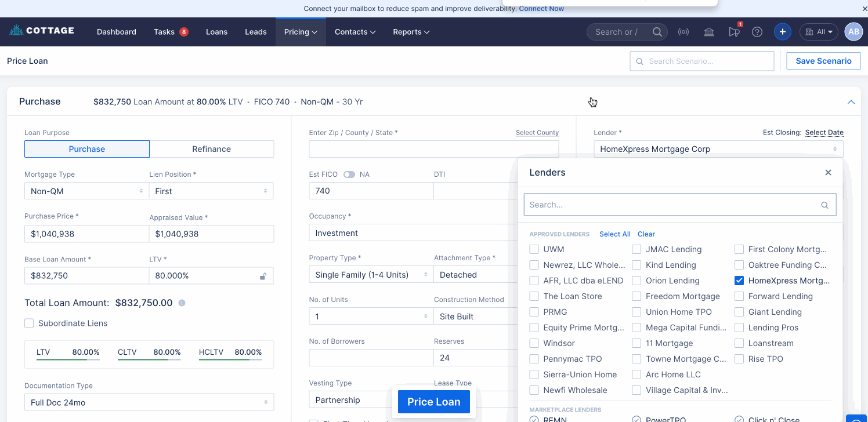Click the Lenders search field
Viewport: 868px width, 422px height.
click(680, 205)
